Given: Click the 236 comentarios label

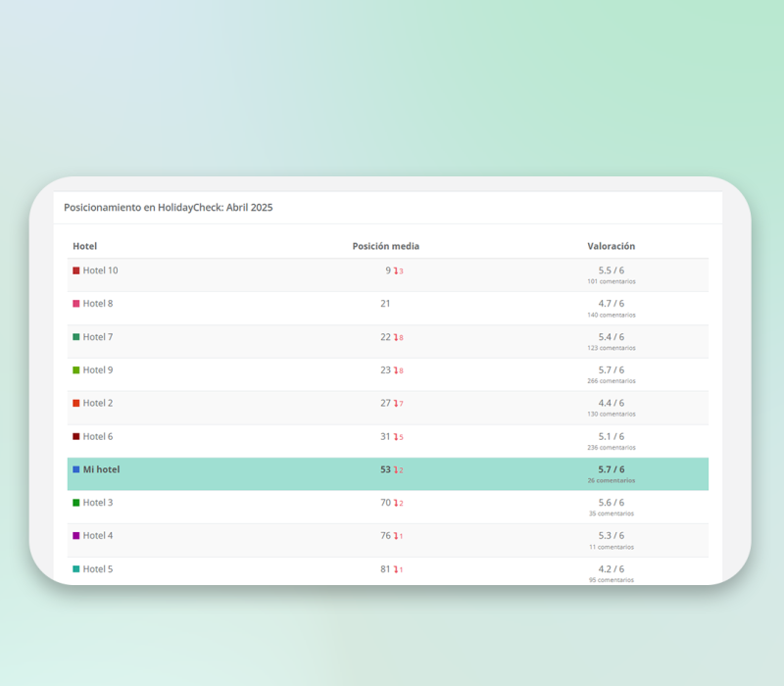Looking at the screenshot, I should click(611, 448).
